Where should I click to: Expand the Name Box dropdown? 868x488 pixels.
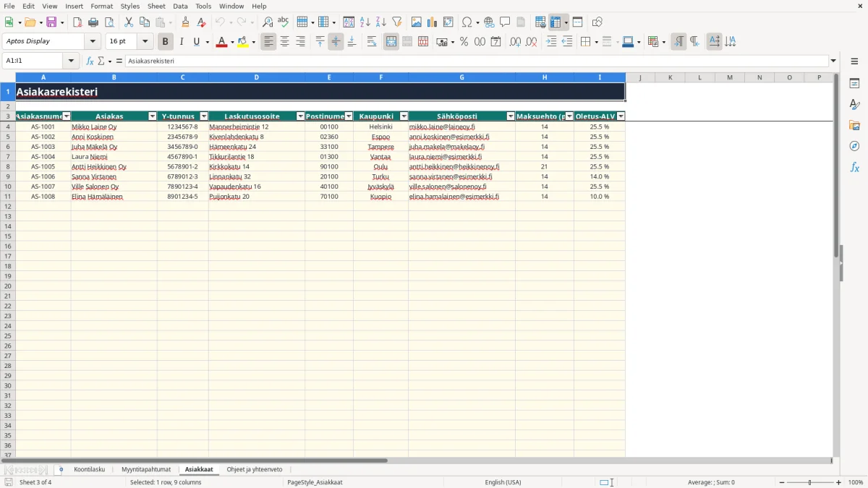coord(72,61)
